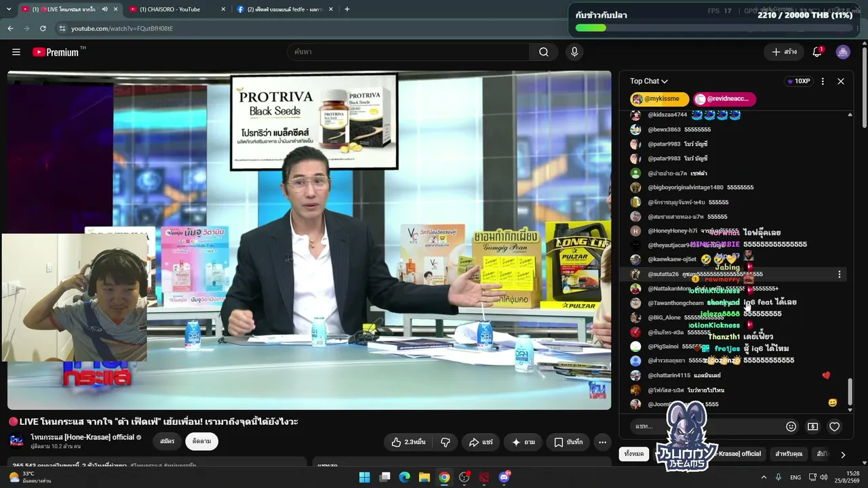Click the live video player
This screenshot has height=488, width=868.
(309, 240)
